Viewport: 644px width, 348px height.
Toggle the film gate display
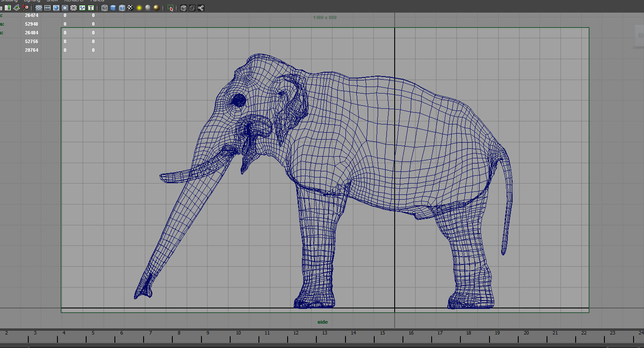47,8
